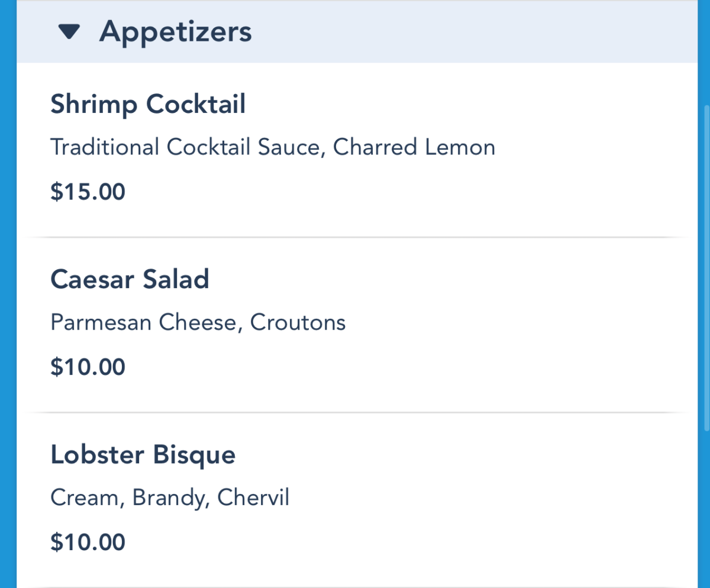Click the word Cocktail in Shrimp Cocktail title
The image size is (710, 588).
pos(196,105)
